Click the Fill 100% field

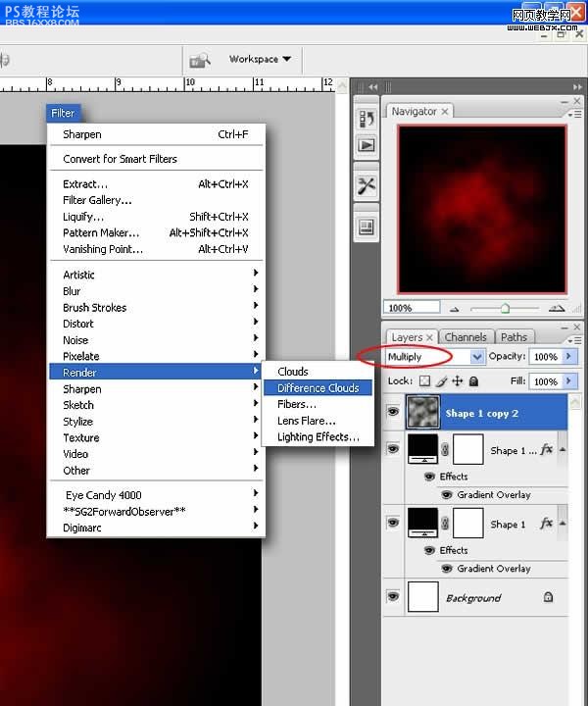click(546, 381)
